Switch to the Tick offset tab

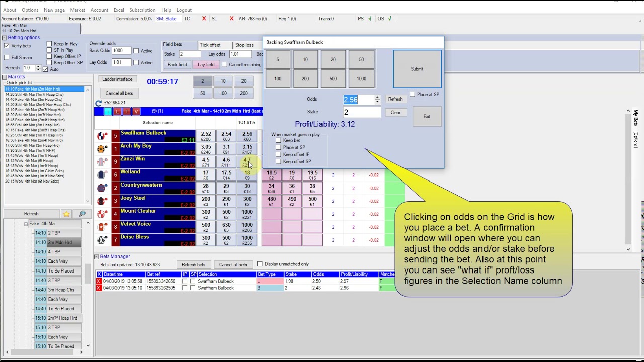tap(210, 45)
